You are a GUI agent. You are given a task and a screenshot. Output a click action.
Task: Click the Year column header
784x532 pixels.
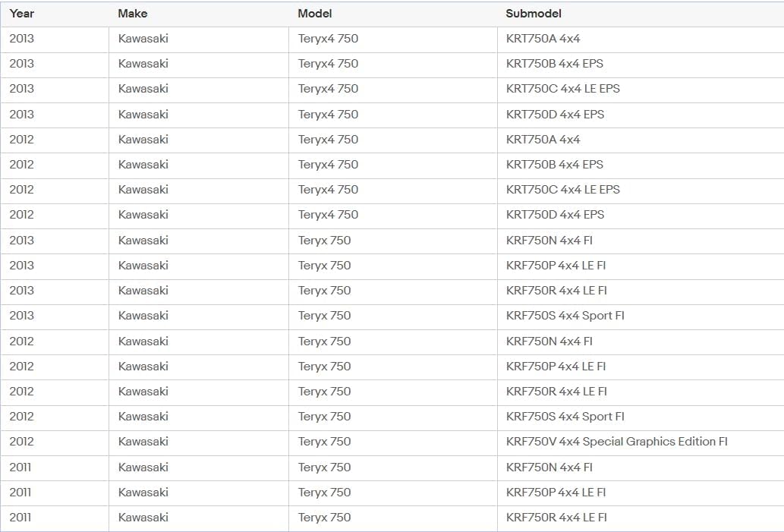pyautogui.click(x=21, y=14)
